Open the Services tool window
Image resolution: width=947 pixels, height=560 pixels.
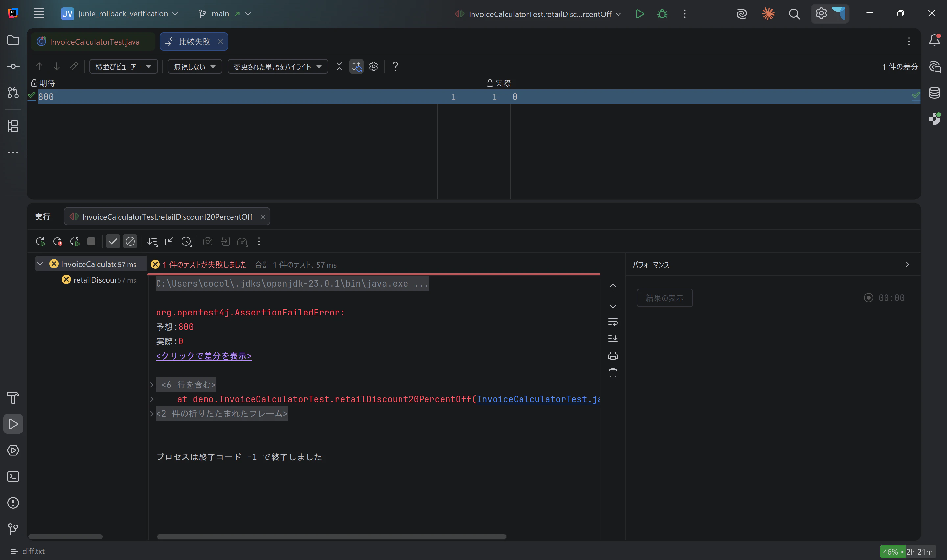[13, 450]
